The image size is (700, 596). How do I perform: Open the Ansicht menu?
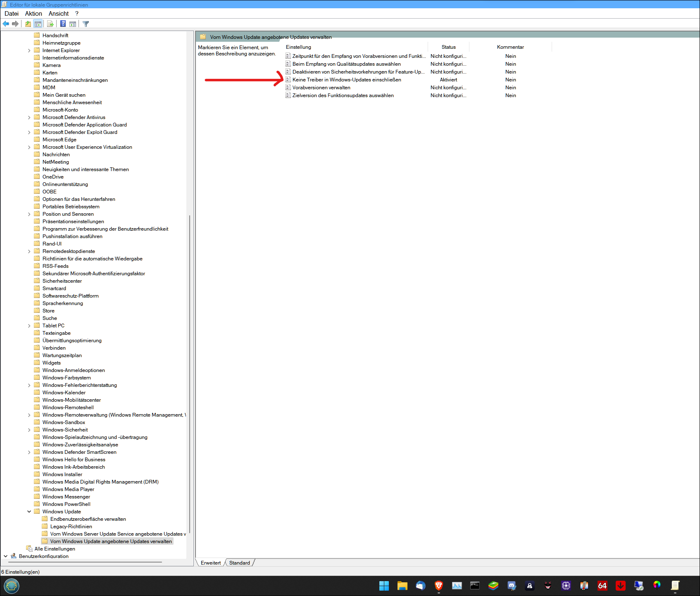click(59, 14)
